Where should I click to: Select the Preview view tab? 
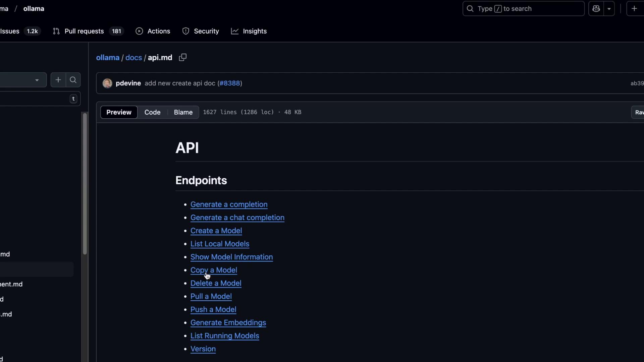click(119, 112)
